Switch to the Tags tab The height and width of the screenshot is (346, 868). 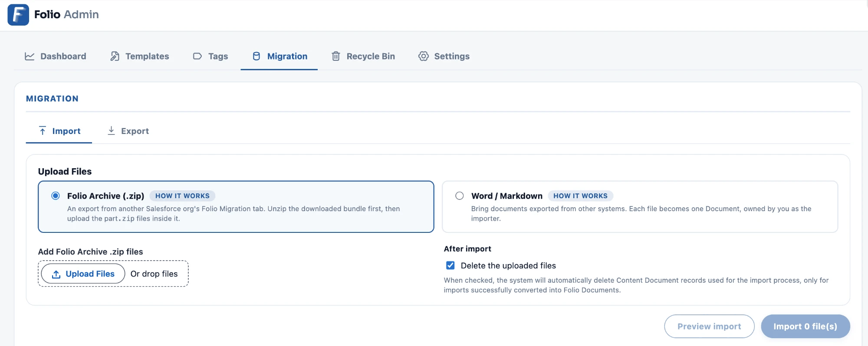coord(210,56)
